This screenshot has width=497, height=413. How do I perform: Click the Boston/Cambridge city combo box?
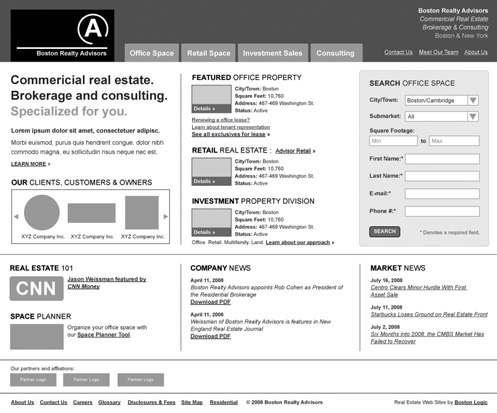(x=442, y=100)
